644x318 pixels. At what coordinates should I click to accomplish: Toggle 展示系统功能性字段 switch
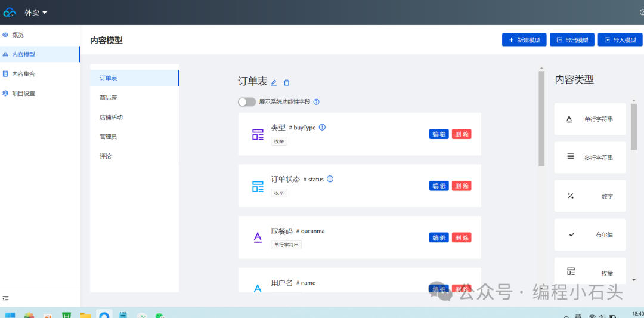(247, 102)
